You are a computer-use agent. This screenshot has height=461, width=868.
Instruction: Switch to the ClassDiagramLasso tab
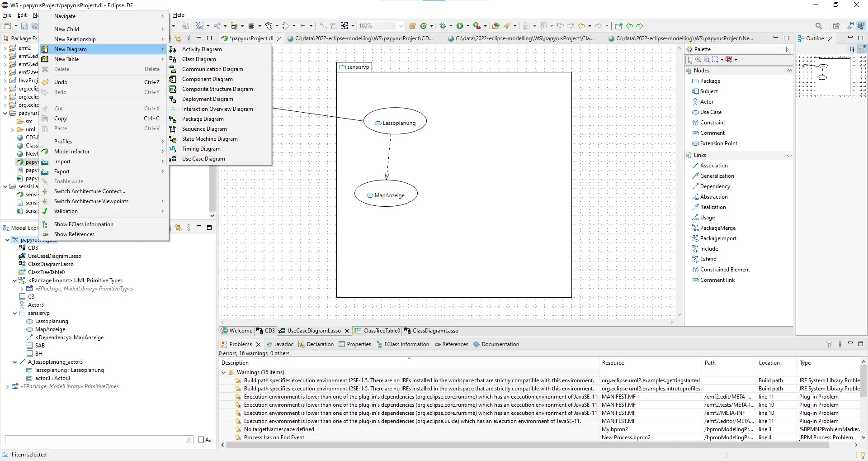point(435,331)
